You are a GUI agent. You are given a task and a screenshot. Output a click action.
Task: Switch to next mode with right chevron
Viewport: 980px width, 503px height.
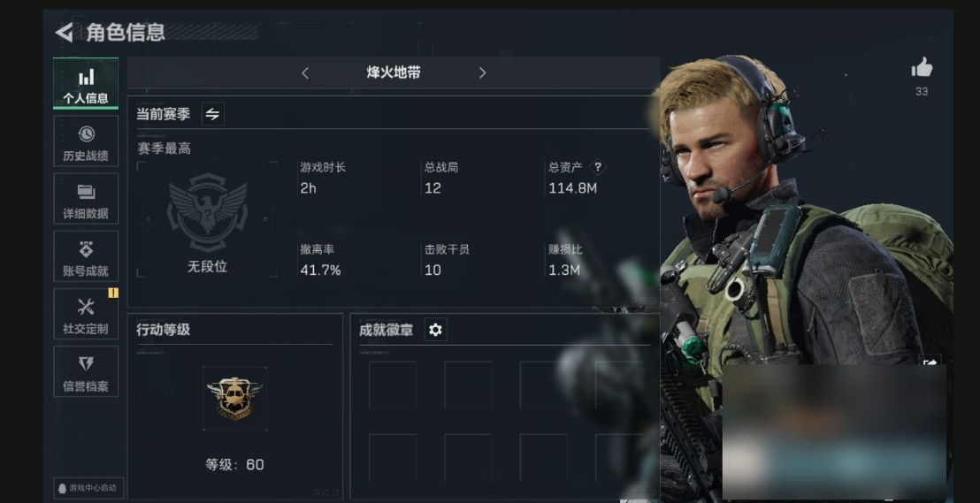[482, 73]
